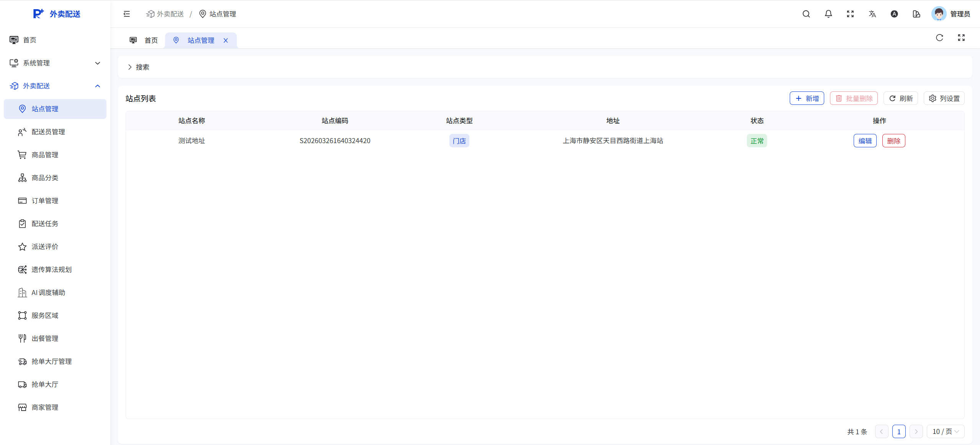Screen dimensions: 980x445
Task: Maximize content area using tab bar icon
Action: point(961,37)
